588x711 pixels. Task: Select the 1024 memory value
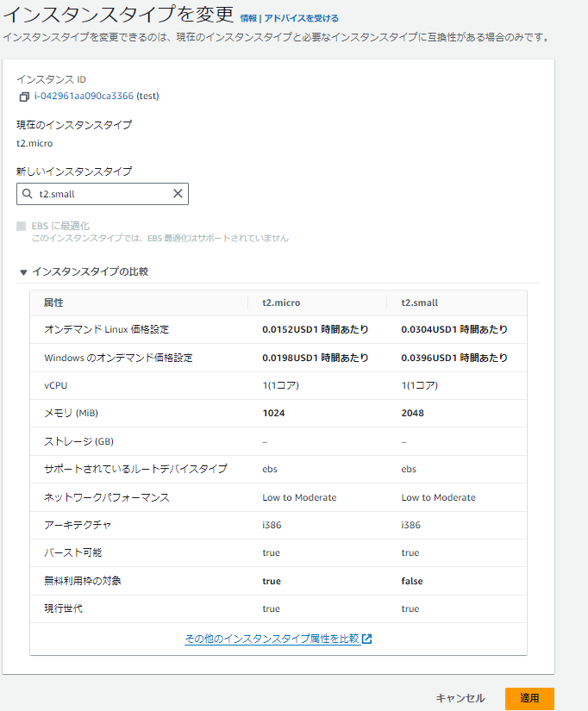coord(273,413)
